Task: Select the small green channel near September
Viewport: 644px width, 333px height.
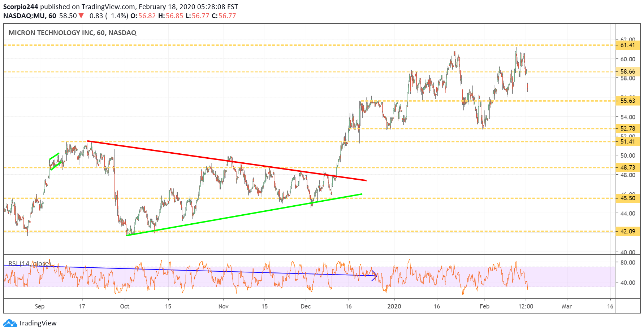Action: point(55,161)
